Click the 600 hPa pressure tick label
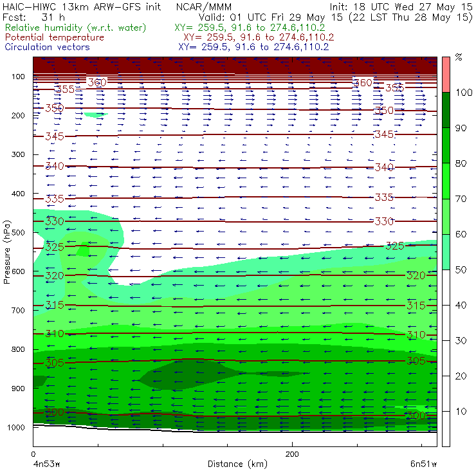The image size is (476, 476). (18, 271)
